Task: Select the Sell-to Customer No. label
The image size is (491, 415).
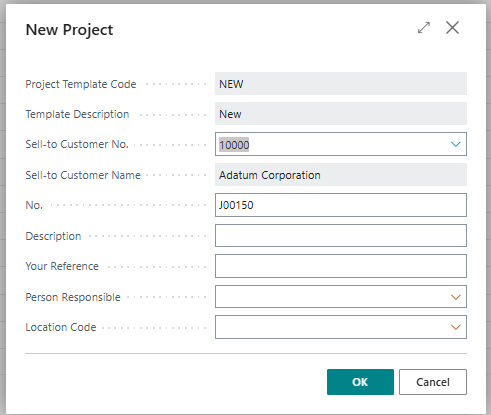Action: point(77,144)
